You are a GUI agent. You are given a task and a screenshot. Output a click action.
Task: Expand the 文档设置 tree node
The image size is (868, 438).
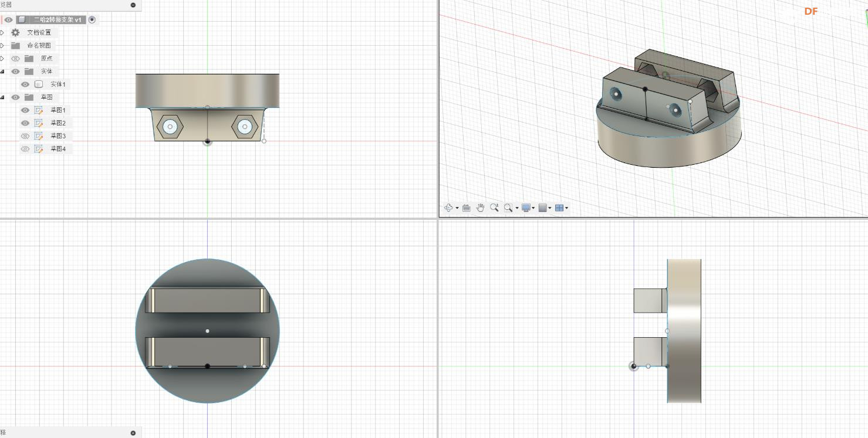(x=2, y=33)
